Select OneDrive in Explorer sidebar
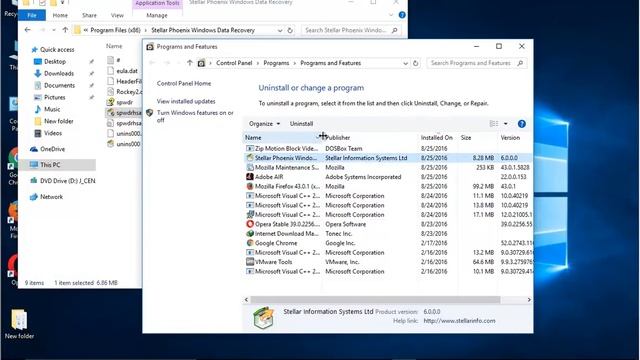 click(52, 149)
